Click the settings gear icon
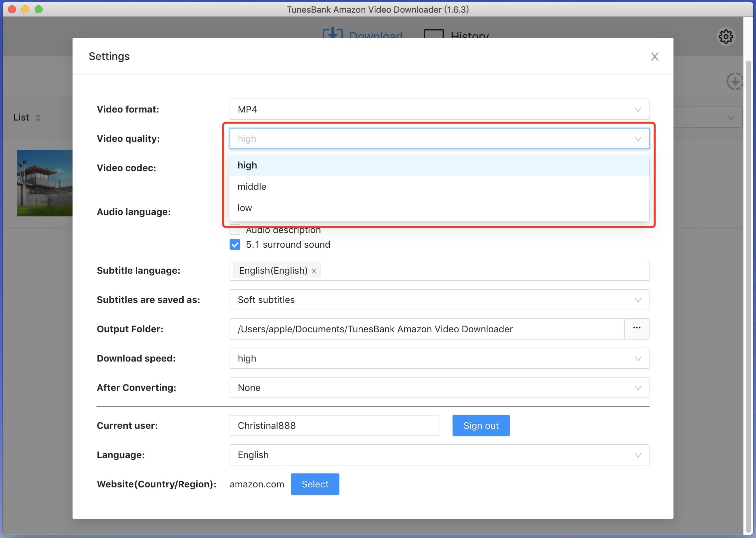 click(725, 36)
